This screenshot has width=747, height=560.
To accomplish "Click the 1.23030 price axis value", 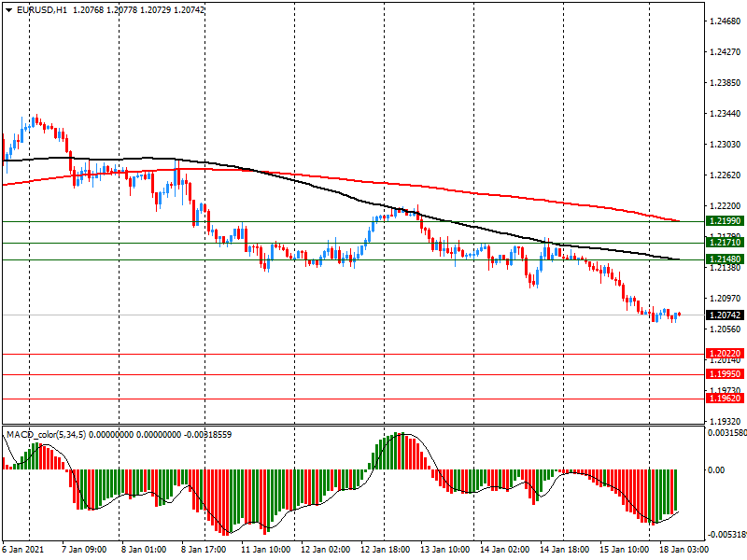I will 725,145.
